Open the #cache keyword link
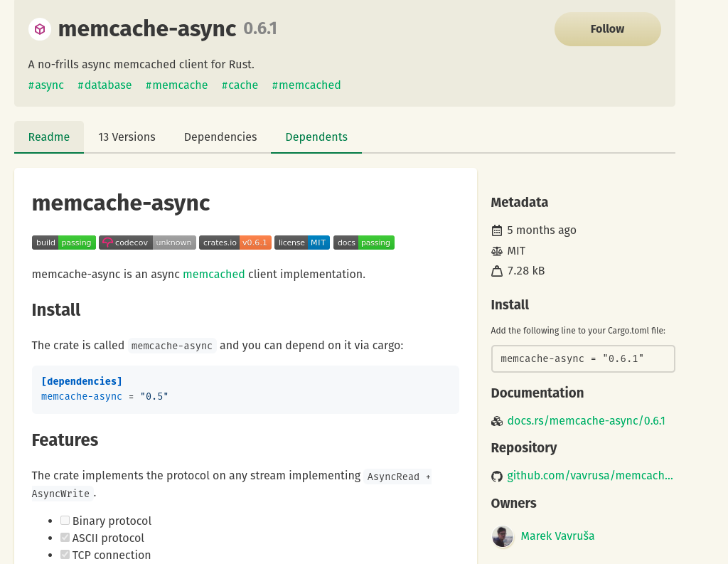Screen dimensions: 728x564 coord(240,85)
